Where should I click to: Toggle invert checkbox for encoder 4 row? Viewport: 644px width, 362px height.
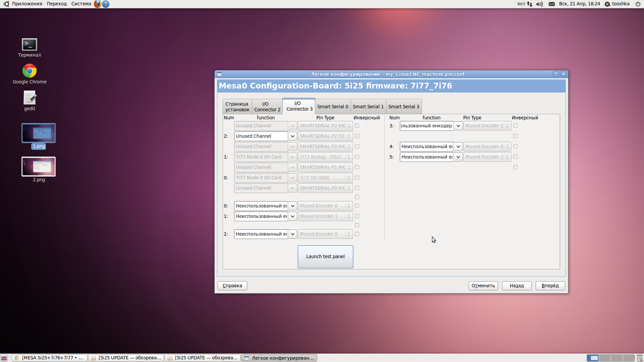pos(516,146)
